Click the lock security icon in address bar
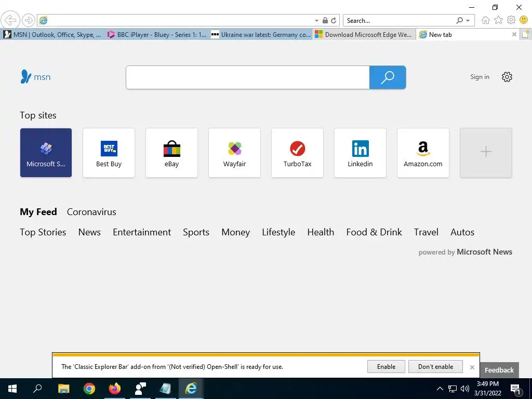This screenshot has width=532, height=399. click(325, 20)
